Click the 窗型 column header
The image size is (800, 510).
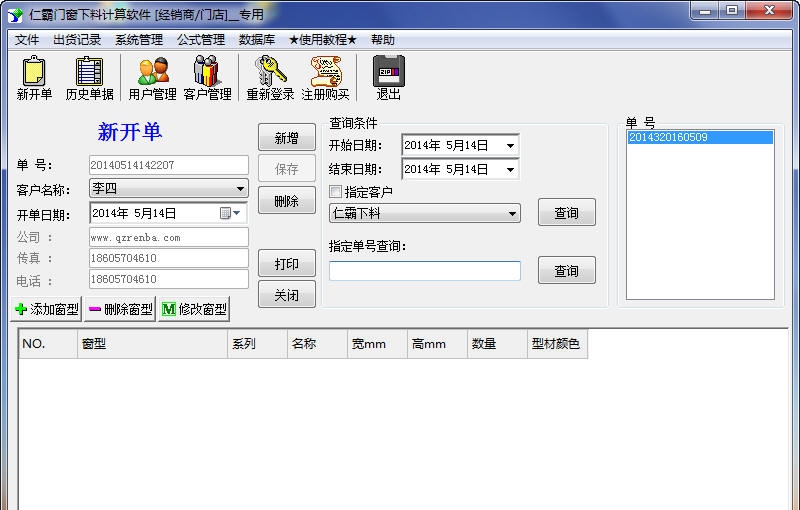pos(153,344)
